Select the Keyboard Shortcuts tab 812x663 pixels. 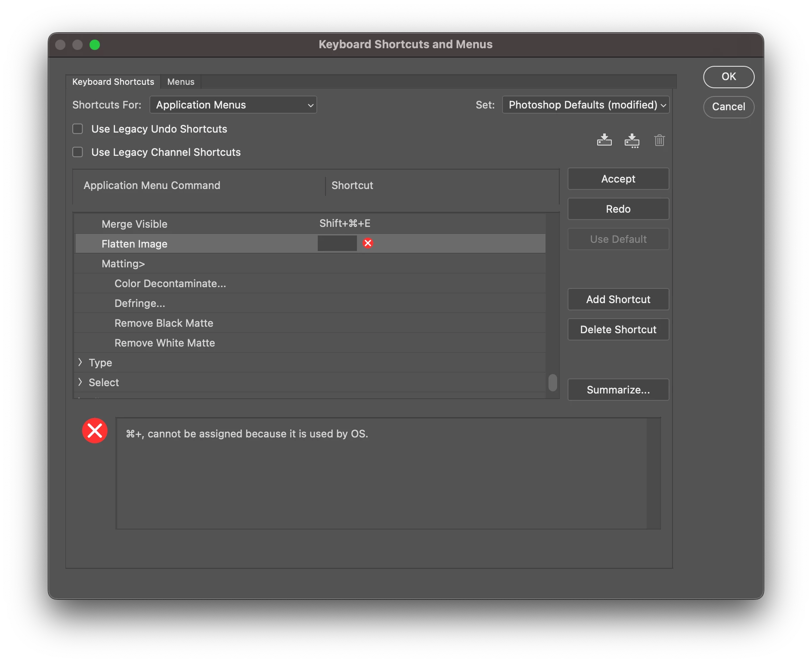(x=113, y=82)
